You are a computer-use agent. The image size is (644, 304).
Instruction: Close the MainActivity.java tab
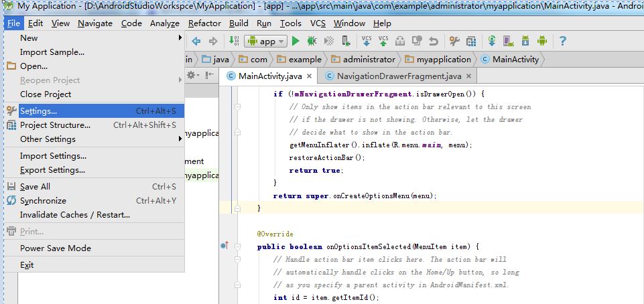pos(310,76)
